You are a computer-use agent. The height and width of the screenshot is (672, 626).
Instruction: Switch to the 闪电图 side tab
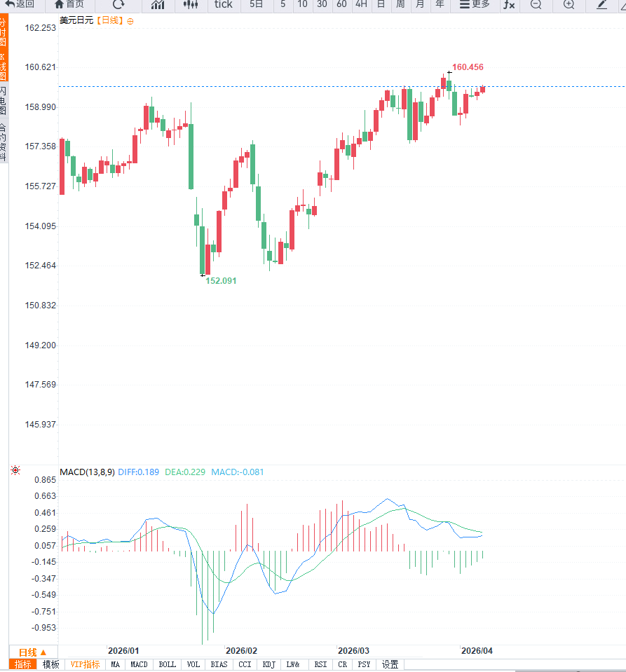[x=4, y=101]
